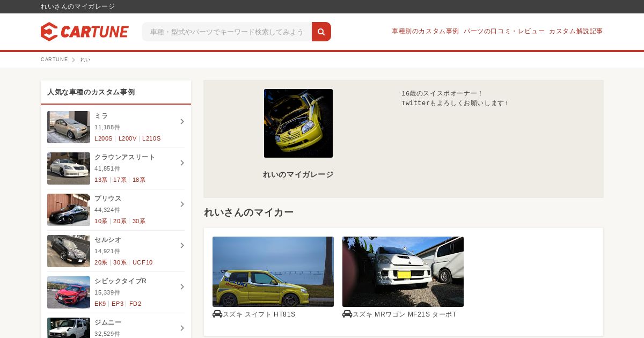The image size is (644, 338).
Task: Click 人気な車種のカスタム事例 heading
Action: coord(91,92)
